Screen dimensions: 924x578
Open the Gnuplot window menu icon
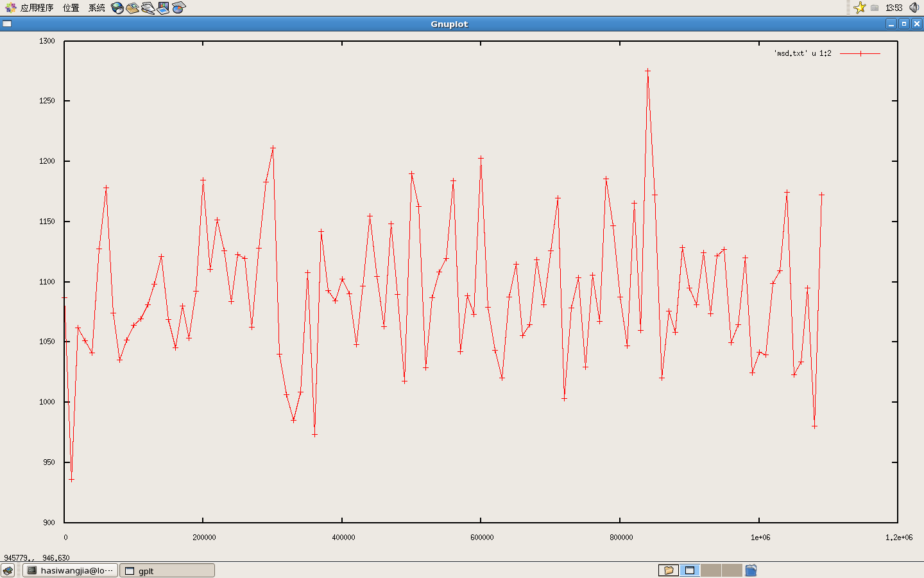[x=7, y=24]
